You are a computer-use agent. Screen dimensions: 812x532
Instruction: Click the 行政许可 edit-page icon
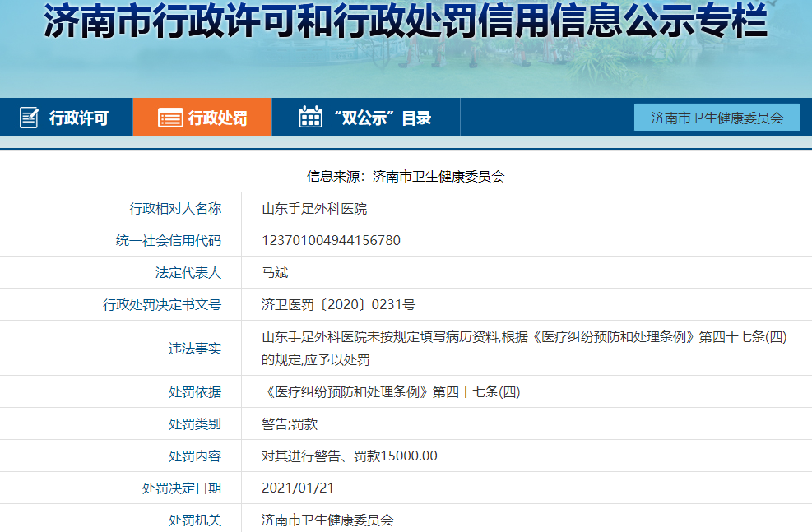pyautogui.click(x=29, y=118)
